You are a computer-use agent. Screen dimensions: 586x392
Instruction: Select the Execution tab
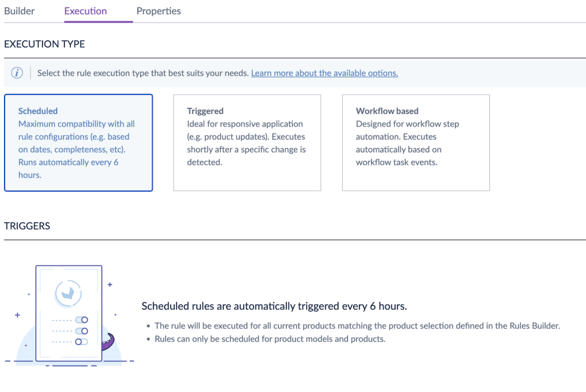85,11
